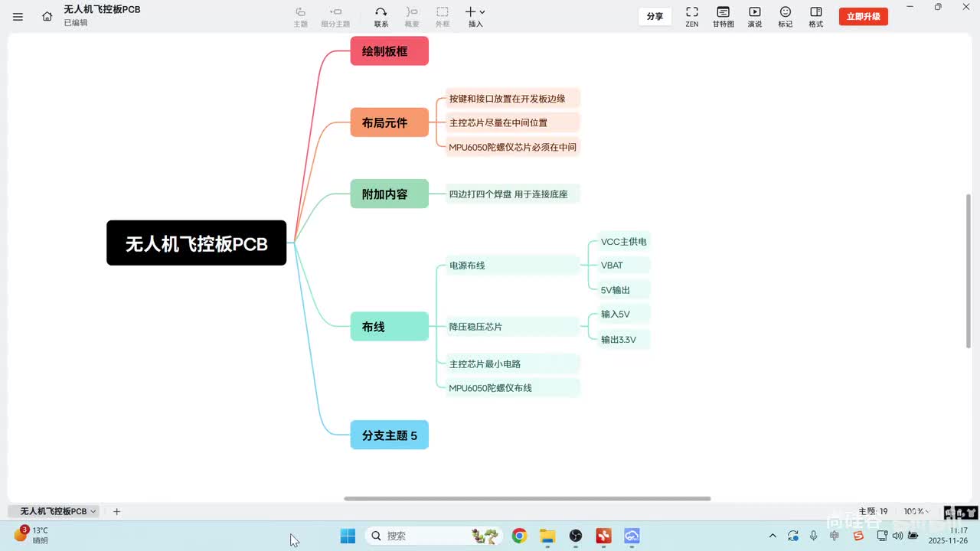
Task: Open File Explorer from the taskbar
Action: [547, 536]
